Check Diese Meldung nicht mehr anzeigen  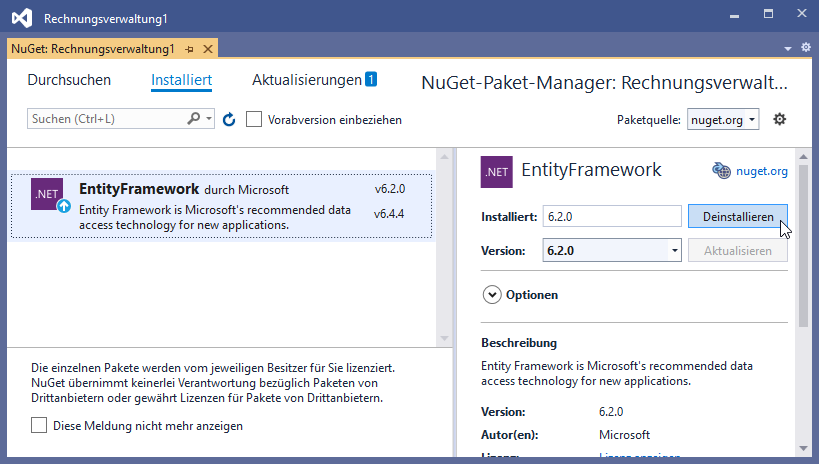pos(39,425)
